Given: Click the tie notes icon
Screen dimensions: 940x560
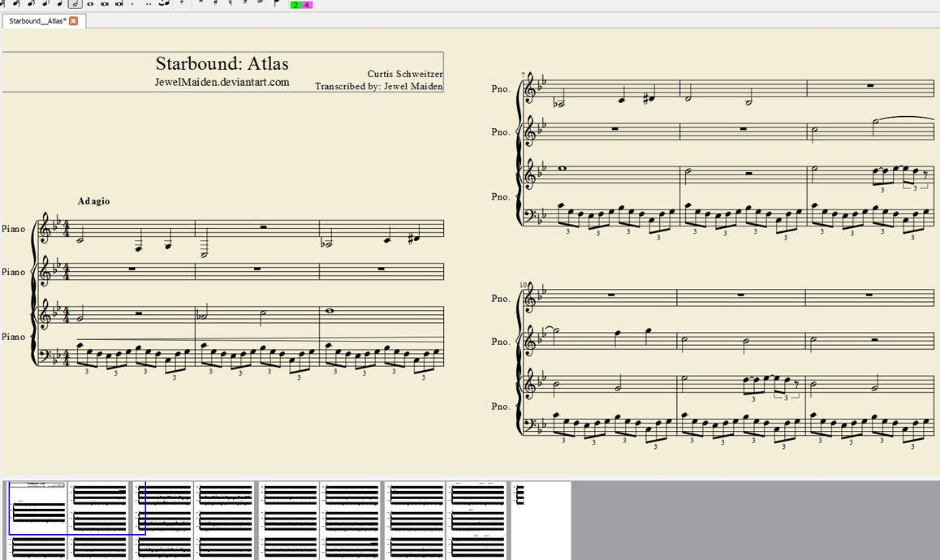Looking at the screenshot, I should (x=164, y=3).
